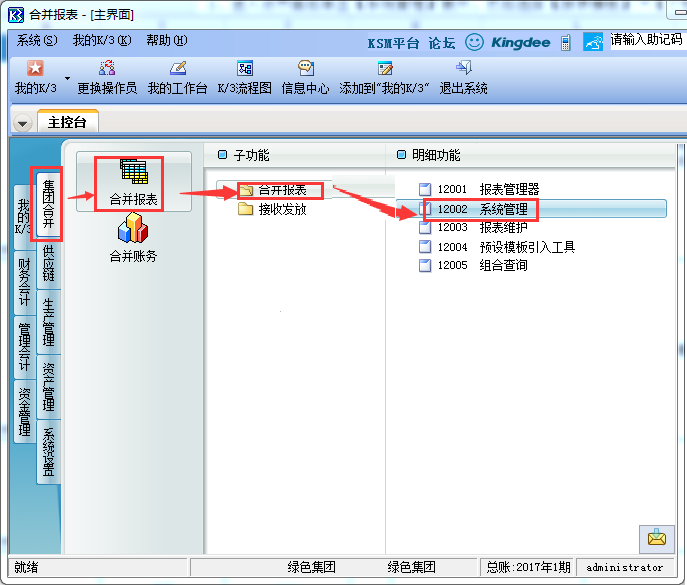Click administrator in the status bar
This screenshot has width=687, height=585.
click(x=624, y=567)
